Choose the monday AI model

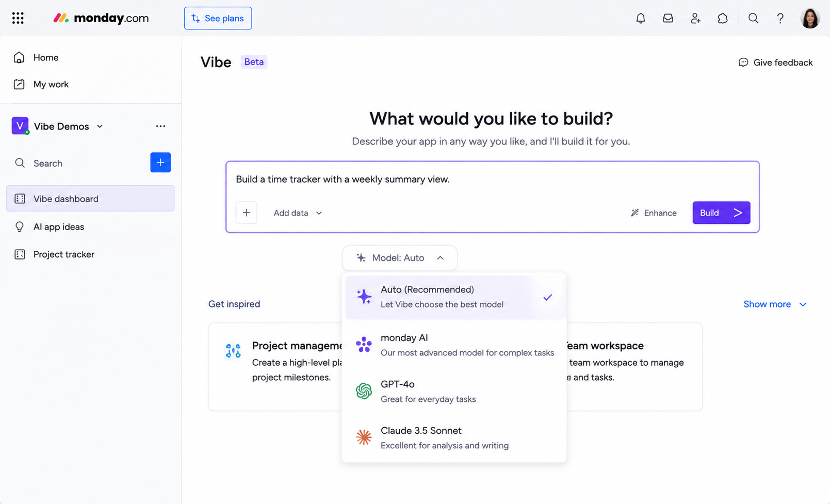coord(455,345)
